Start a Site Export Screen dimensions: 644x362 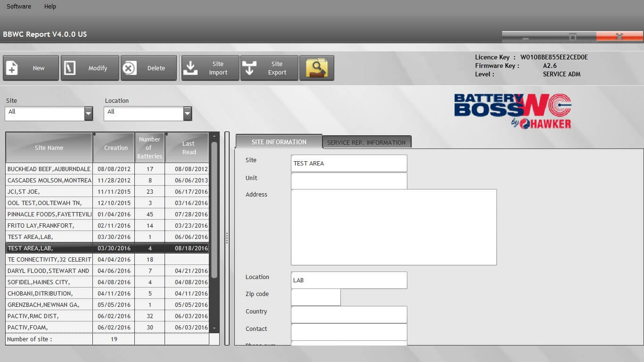(x=269, y=68)
